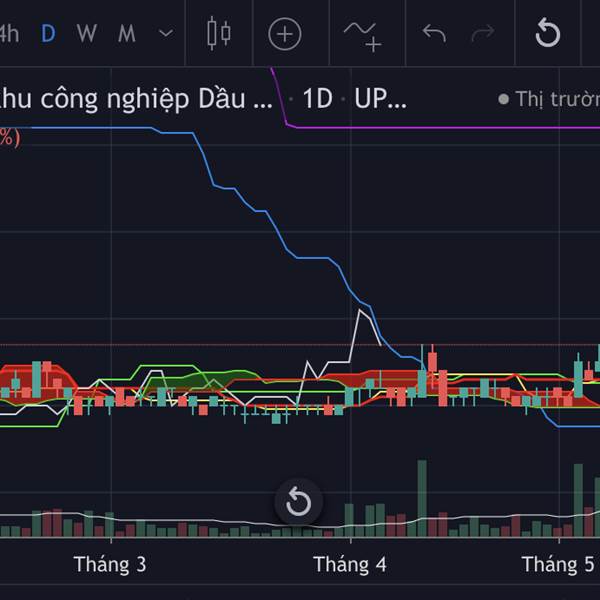The width and height of the screenshot is (600, 600).
Task: Click the 'Tháng 5' time axis label
Action: [558, 564]
